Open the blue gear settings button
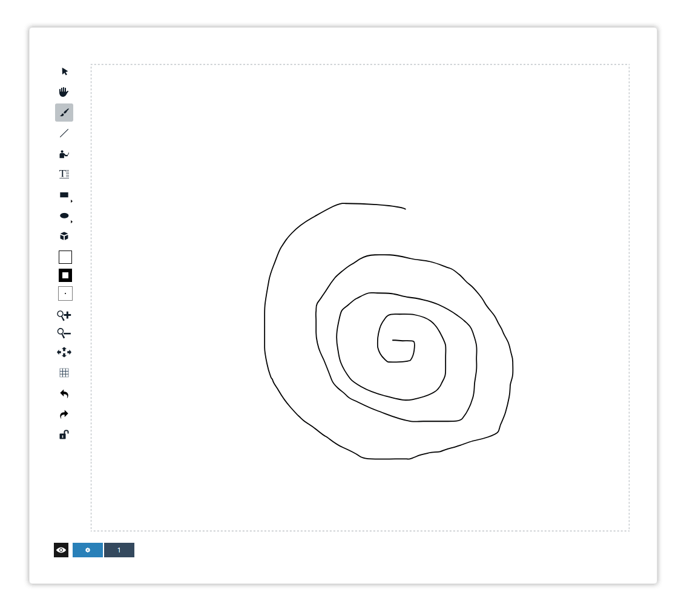The width and height of the screenshot is (687, 616). [x=88, y=550]
